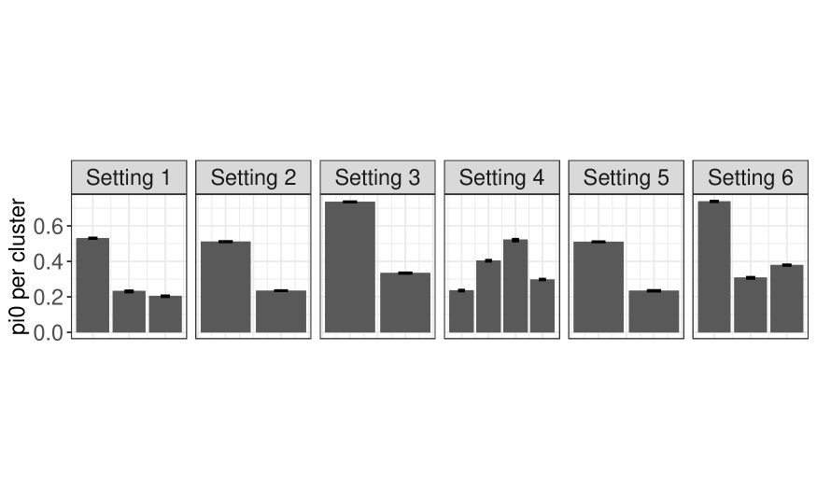Image resolution: width=817 pixels, height=504 pixels.
Task: Click the Setting 5 panel header
Action: [x=626, y=177]
